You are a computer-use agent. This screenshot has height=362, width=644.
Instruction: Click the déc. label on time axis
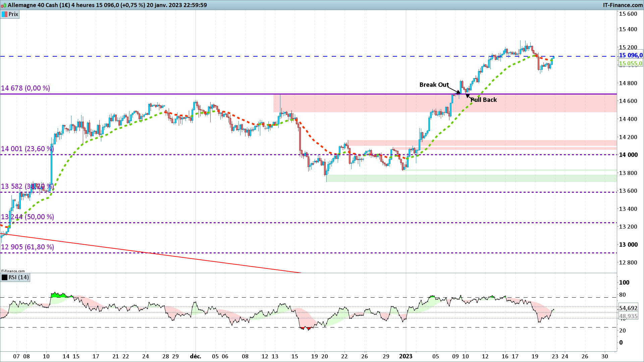point(196,356)
